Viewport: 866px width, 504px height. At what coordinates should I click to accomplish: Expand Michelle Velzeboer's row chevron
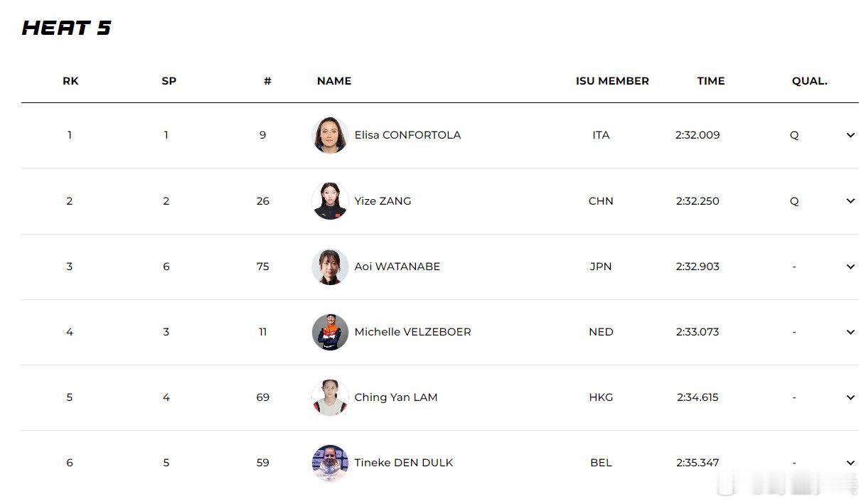point(850,332)
